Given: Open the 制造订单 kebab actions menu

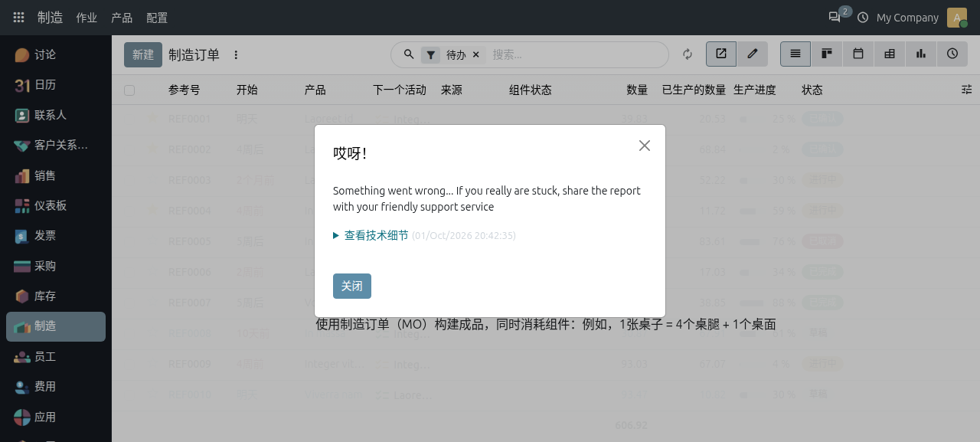Looking at the screenshot, I should coord(236,55).
